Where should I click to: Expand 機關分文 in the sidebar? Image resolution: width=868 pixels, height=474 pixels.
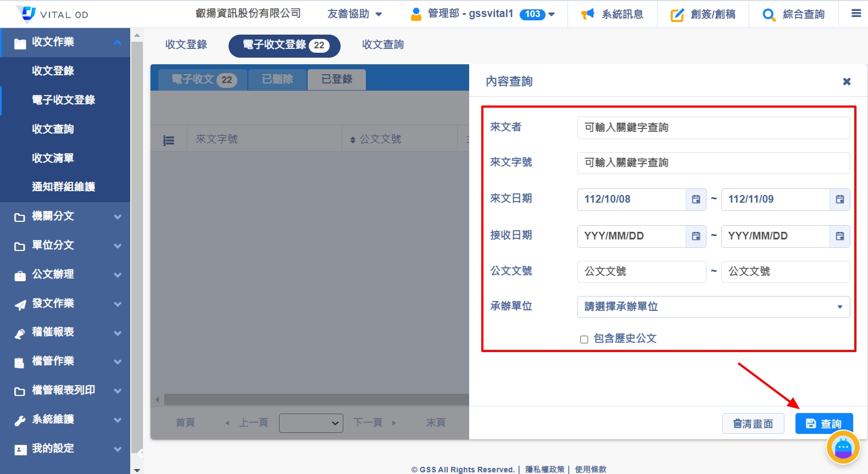(65, 216)
